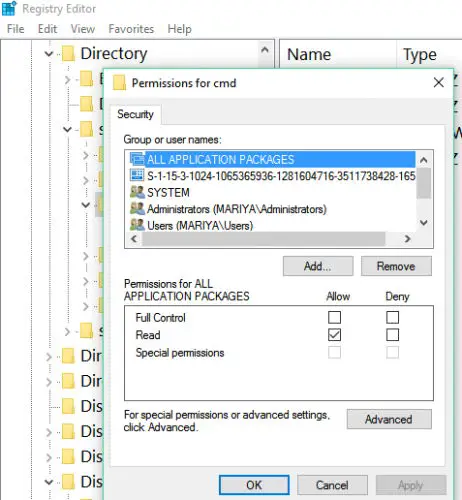Image resolution: width=462 pixels, height=500 pixels.
Task: Click the Remove button
Action: 396,266
